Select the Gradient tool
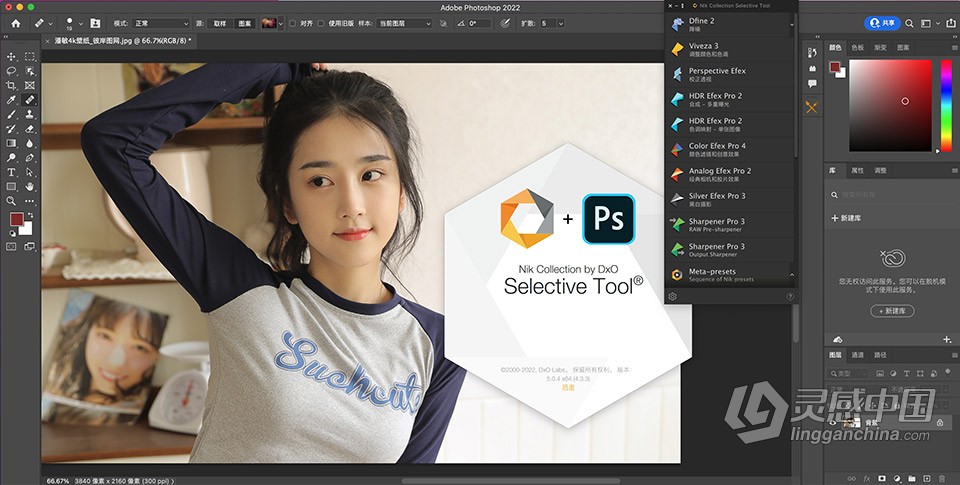The width and height of the screenshot is (960, 485). [11, 143]
